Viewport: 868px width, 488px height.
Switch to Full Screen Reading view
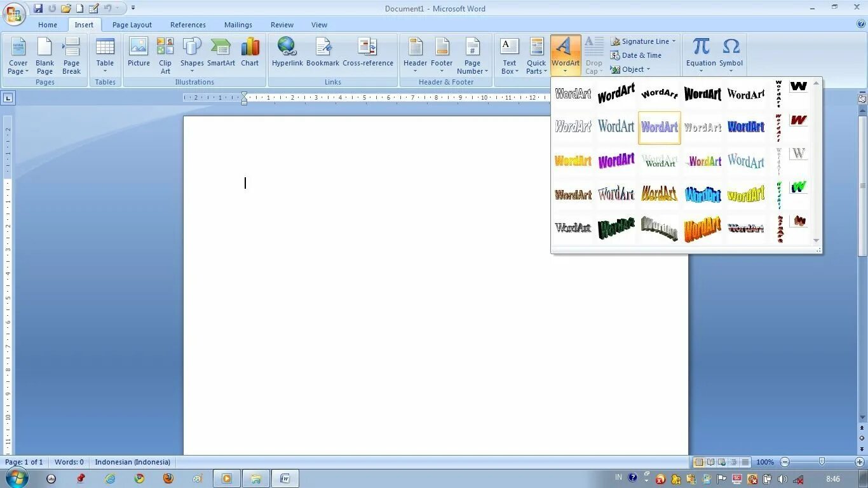pos(710,462)
